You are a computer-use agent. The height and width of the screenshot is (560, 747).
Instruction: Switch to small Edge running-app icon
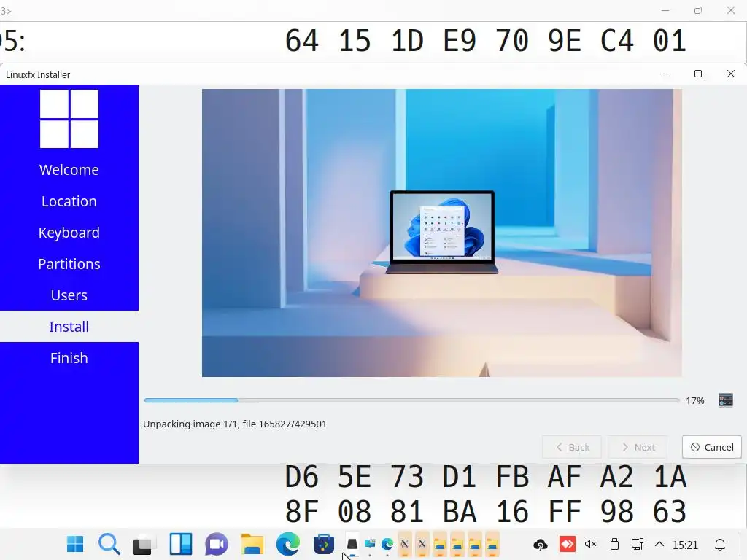(387, 544)
